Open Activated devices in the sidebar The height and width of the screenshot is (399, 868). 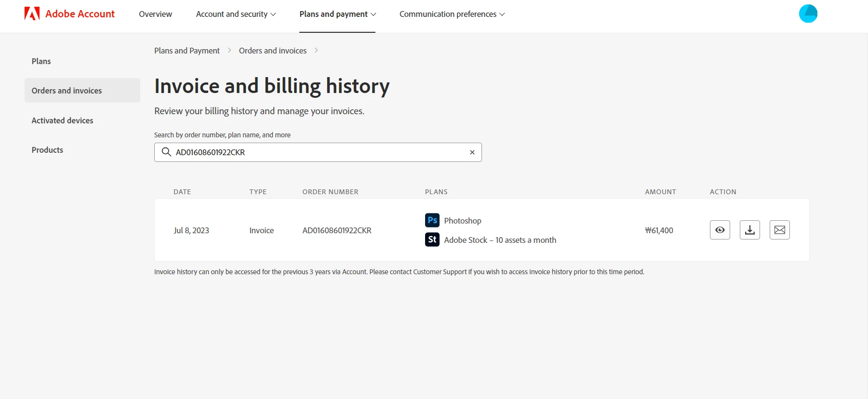click(x=62, y=120)
